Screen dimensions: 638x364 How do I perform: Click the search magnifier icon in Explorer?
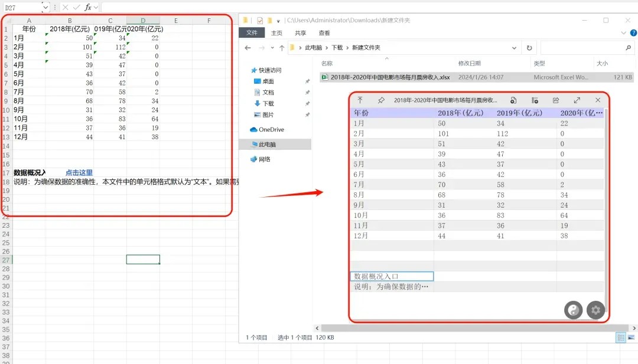(628, 48)
